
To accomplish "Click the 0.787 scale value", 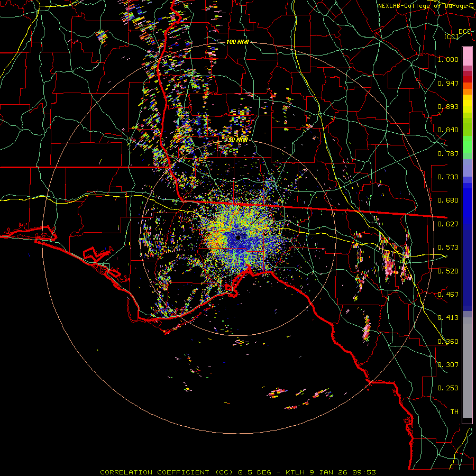I will point(448,153).
